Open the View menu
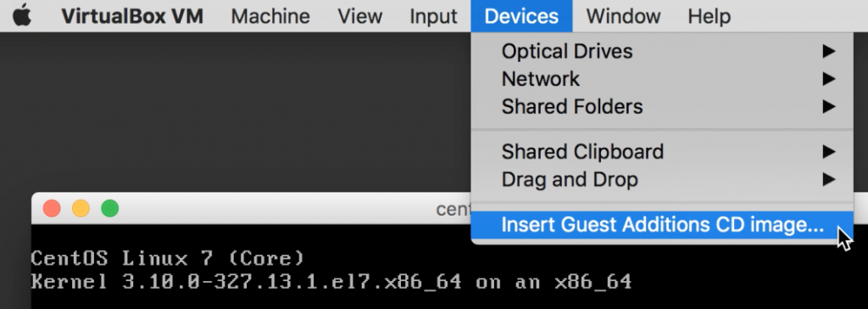The image size is (868, 309). (x=359, y=16)
